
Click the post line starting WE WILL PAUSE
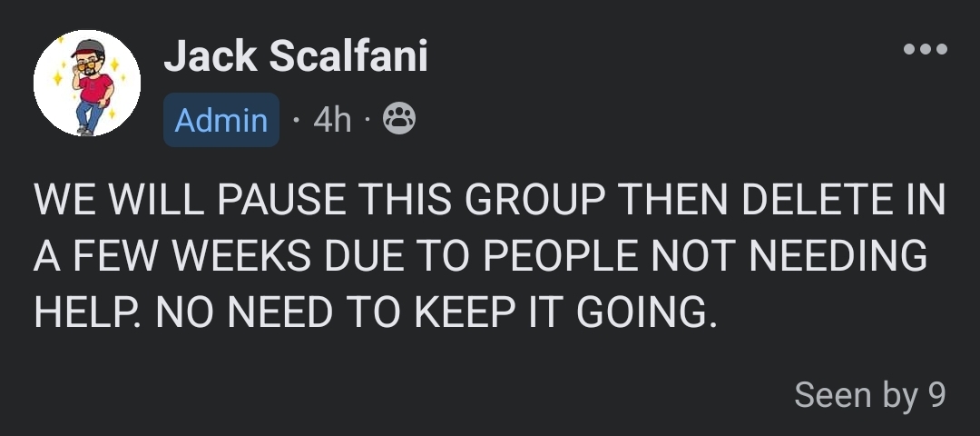pyautogui.click(x=489, y=200)
